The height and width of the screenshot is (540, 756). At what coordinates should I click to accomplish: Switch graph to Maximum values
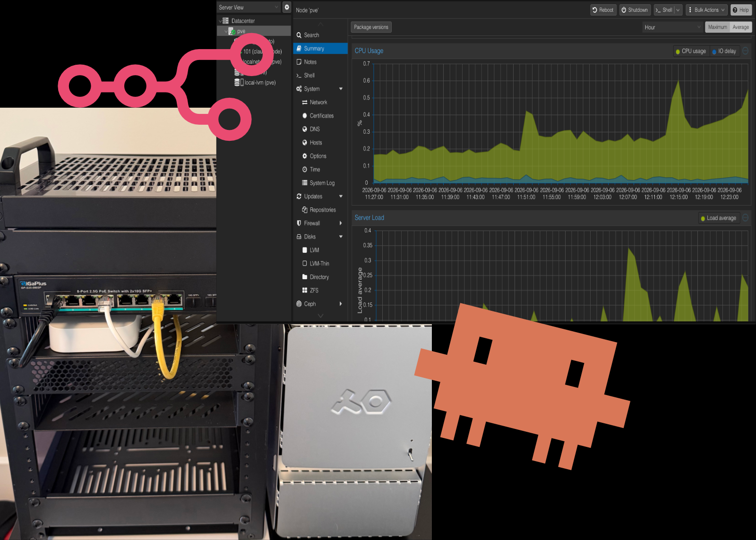tap(717, 27)
